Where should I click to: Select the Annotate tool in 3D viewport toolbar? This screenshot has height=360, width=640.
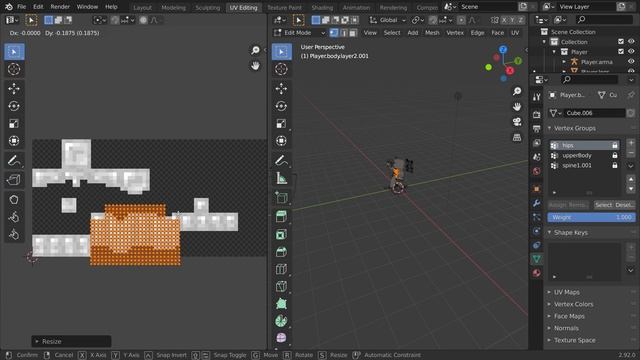coord(281,160)
